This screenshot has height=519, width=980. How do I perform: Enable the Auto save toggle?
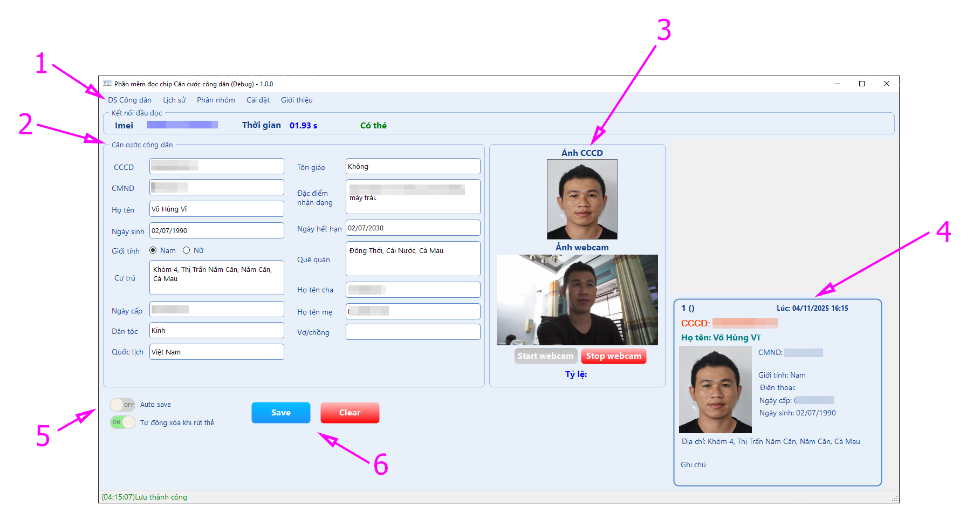pyautogui.click(x=122, y=405)
